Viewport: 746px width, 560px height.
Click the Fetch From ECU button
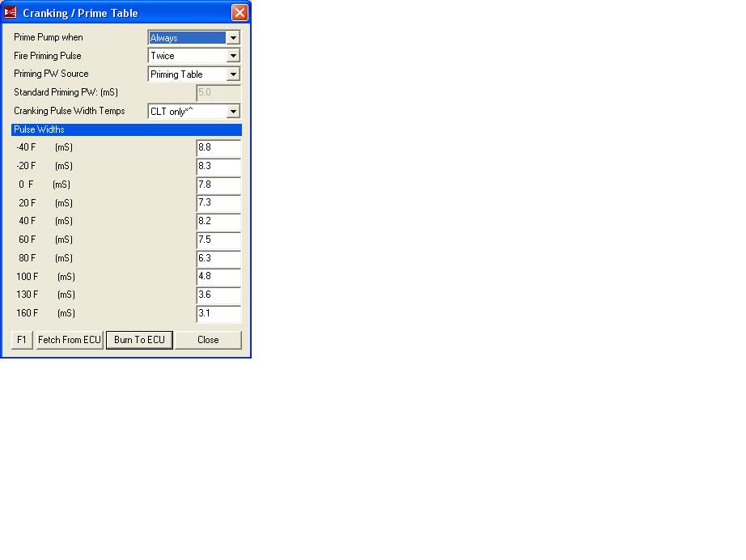(x=69, y=340)
